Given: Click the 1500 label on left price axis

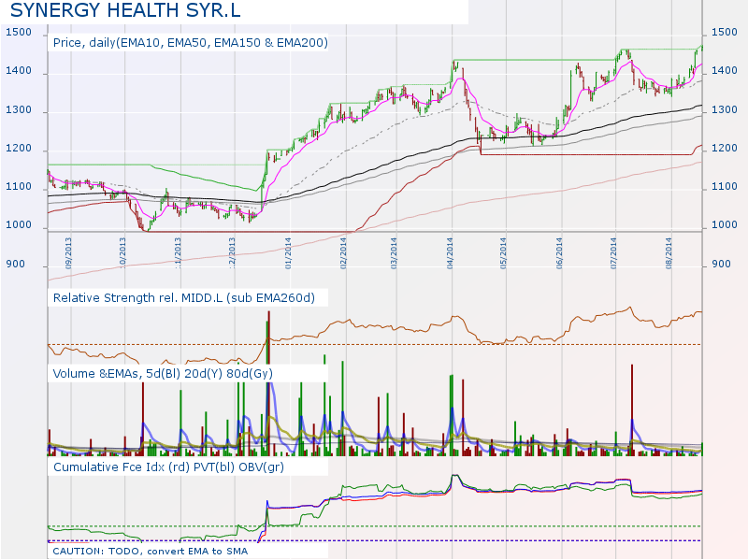Looking at the screenshot, I should point(17,32).
